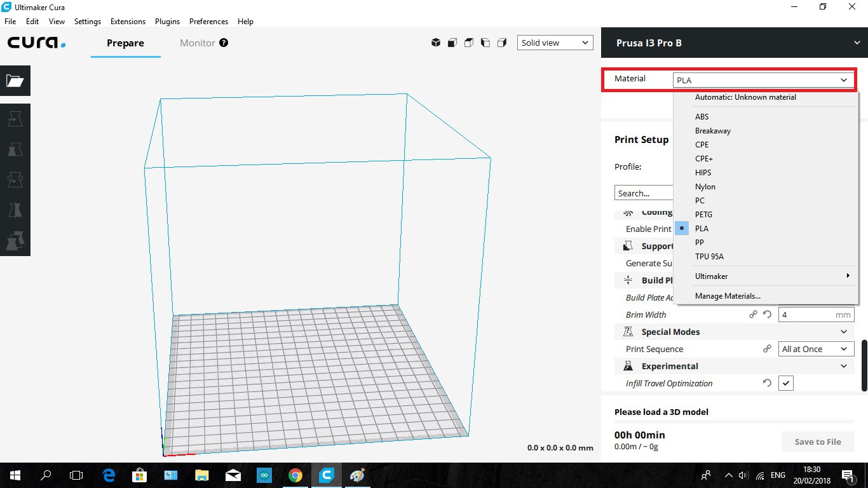This screenshot has width=868, height=488.
Task: Open the Windows notification center icon
Action: click(x=848, y=475)
